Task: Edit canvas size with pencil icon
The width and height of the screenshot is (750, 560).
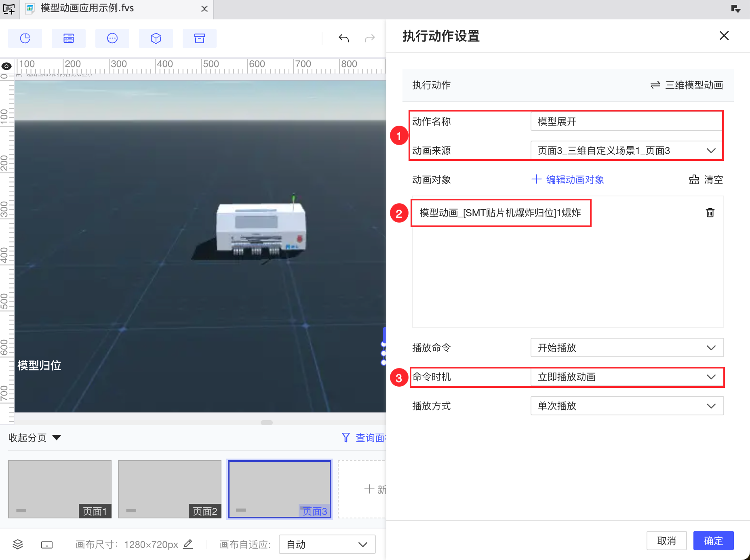Action: click(x=188, y=544)
